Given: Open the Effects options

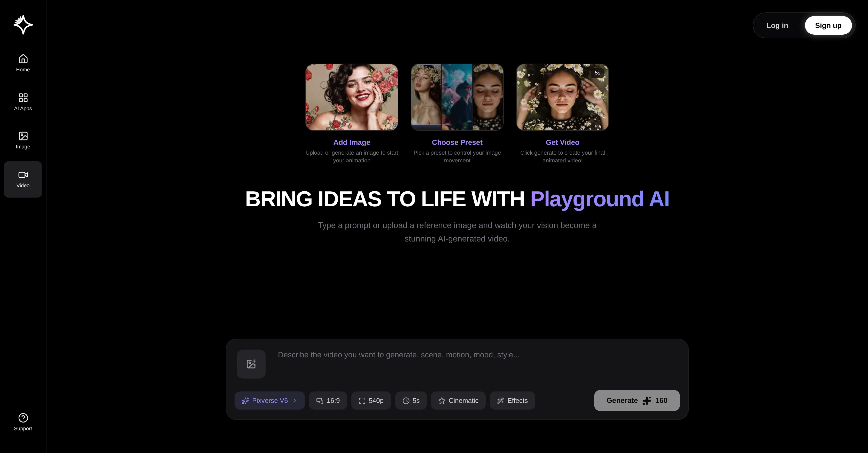Looking at the screenshot, I should coord(512,400).
